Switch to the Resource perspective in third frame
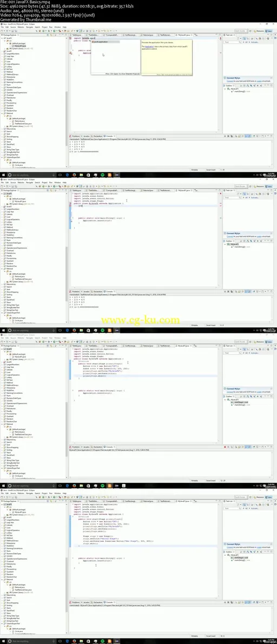 259,341
